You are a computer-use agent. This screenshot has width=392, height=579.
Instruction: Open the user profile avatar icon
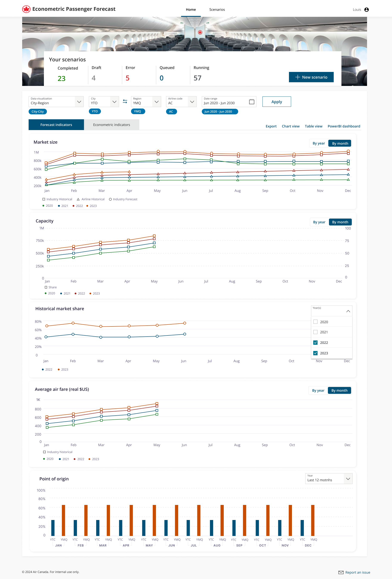point(366,10)
